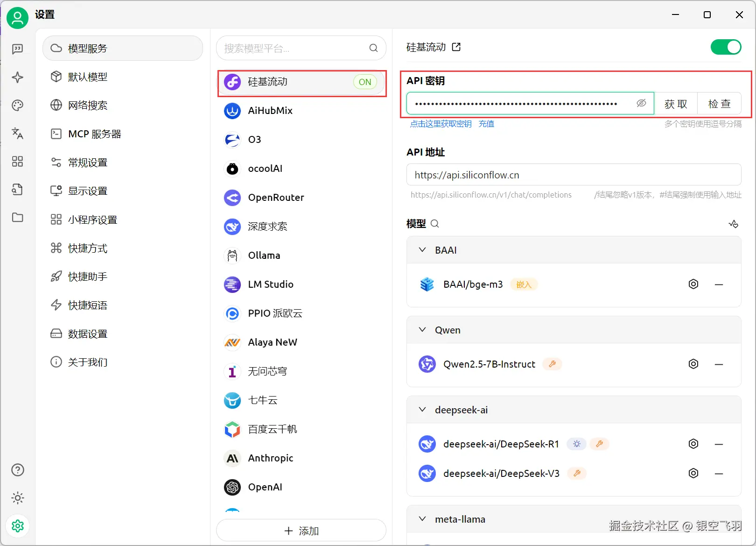Click the green user avatar icon
The height and width of the screenshot is (546, 756).
click(18, 18)
